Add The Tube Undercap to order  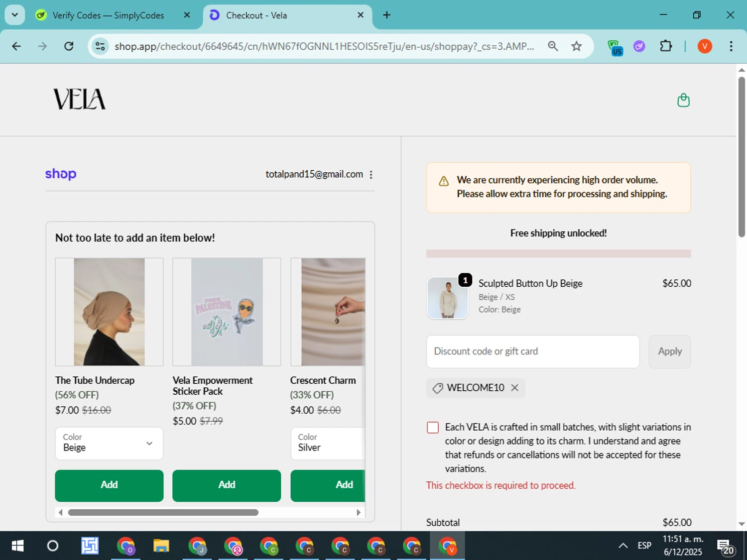pyautogui.click(x=109, y=485)
